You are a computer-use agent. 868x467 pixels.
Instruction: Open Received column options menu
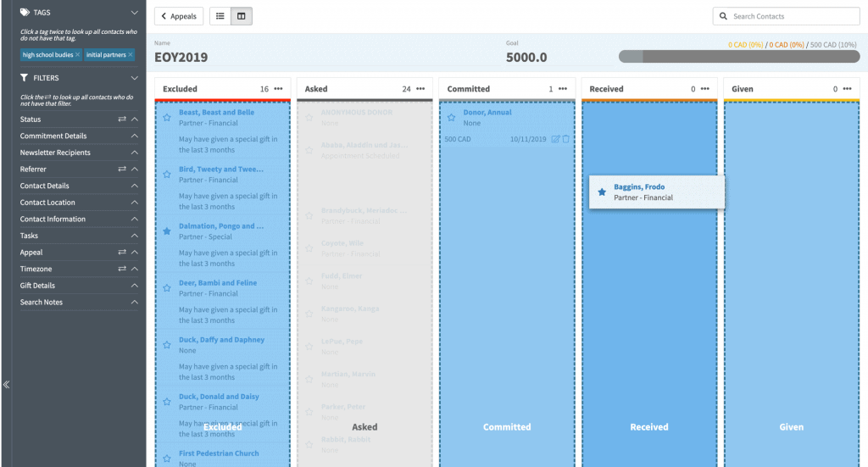705,88
